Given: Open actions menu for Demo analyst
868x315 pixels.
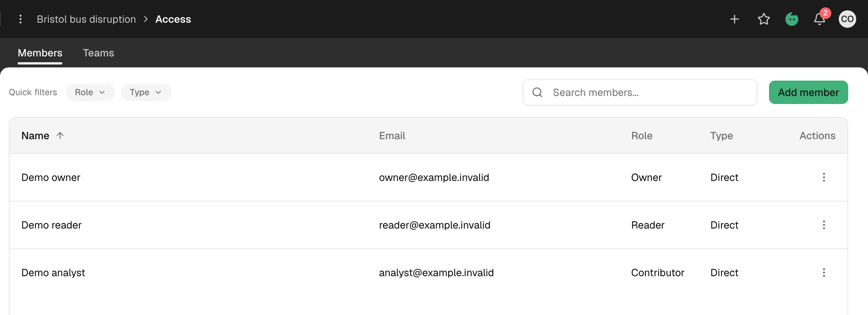Looking at the screenshot, I should pos(824,273).
